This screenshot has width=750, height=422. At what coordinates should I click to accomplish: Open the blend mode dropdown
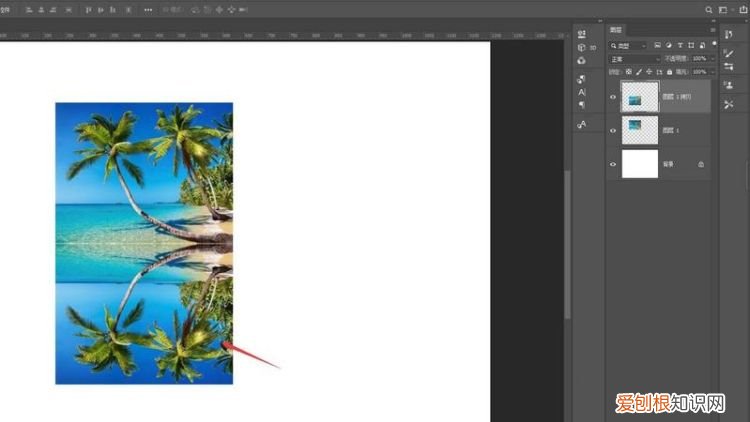click(x=635, y=59)
